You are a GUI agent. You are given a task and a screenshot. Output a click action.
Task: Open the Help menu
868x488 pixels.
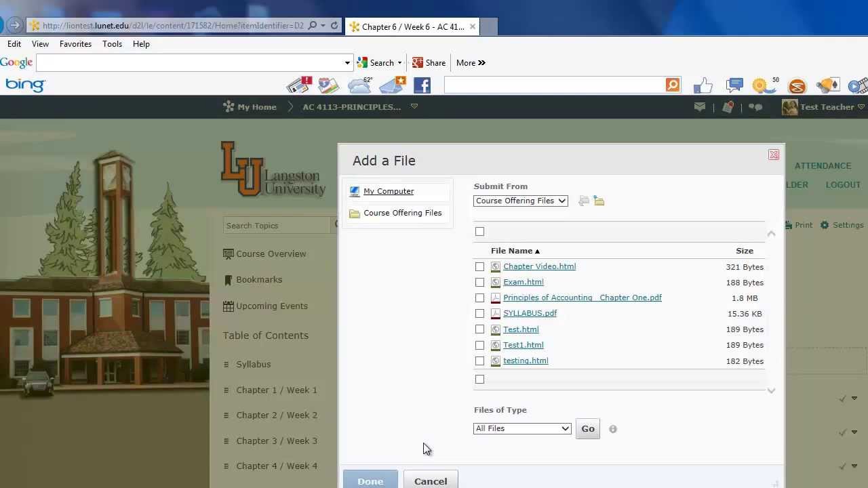click(141, 44)
